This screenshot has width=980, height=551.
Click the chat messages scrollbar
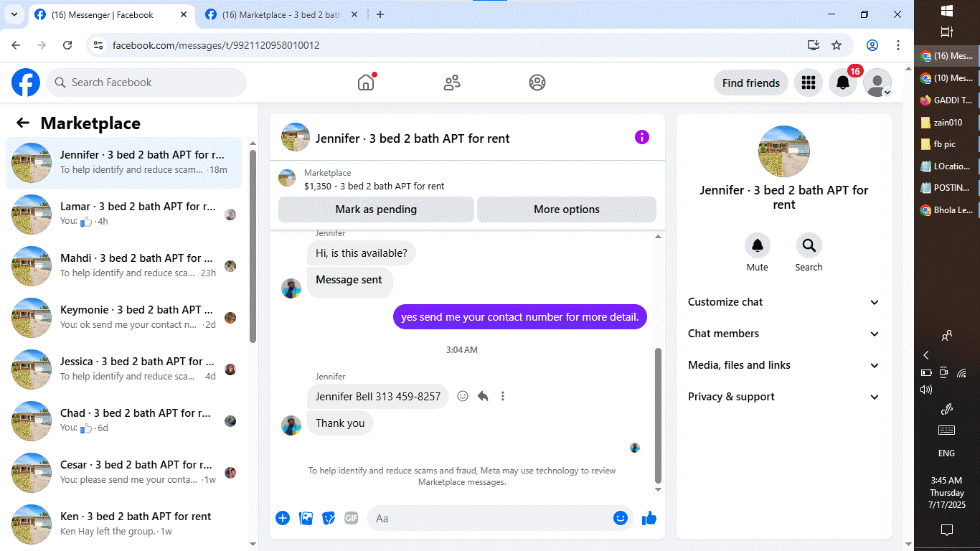point(659,416)
